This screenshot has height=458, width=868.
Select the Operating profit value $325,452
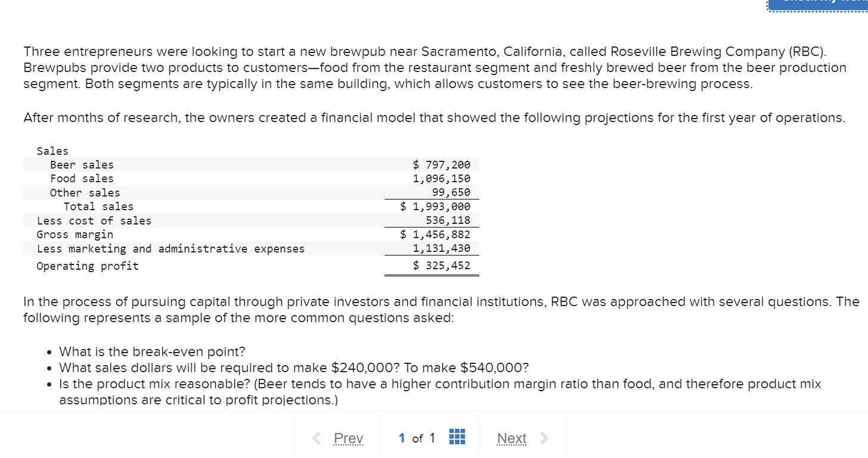click(x=442, y=265)
